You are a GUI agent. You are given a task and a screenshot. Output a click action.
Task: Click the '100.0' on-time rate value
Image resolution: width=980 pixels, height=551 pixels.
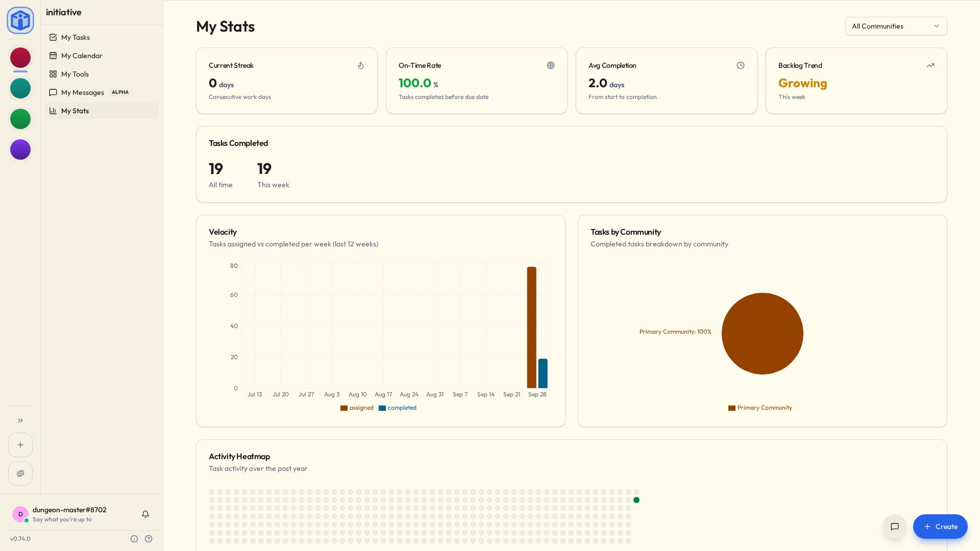(x=415, y=83)
